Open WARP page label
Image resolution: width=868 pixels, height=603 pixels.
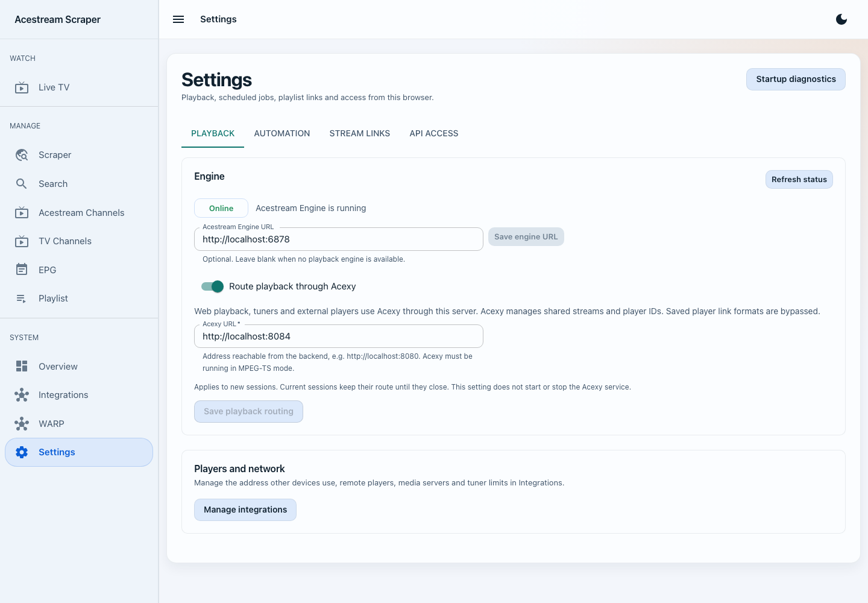click(x=51, y=424)
